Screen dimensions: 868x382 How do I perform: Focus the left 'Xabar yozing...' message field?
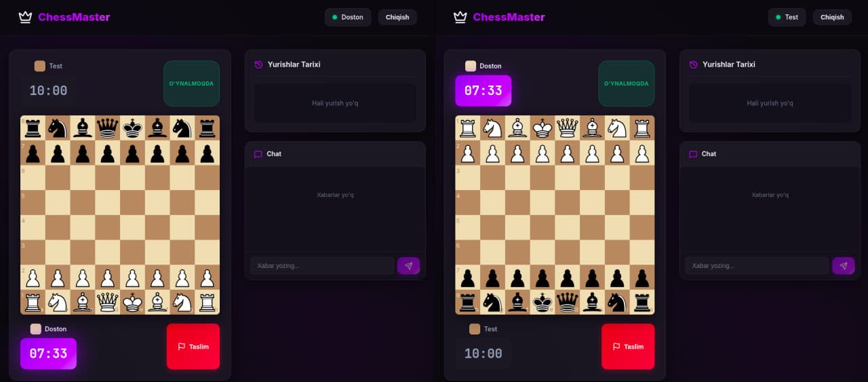pos(322,266)
